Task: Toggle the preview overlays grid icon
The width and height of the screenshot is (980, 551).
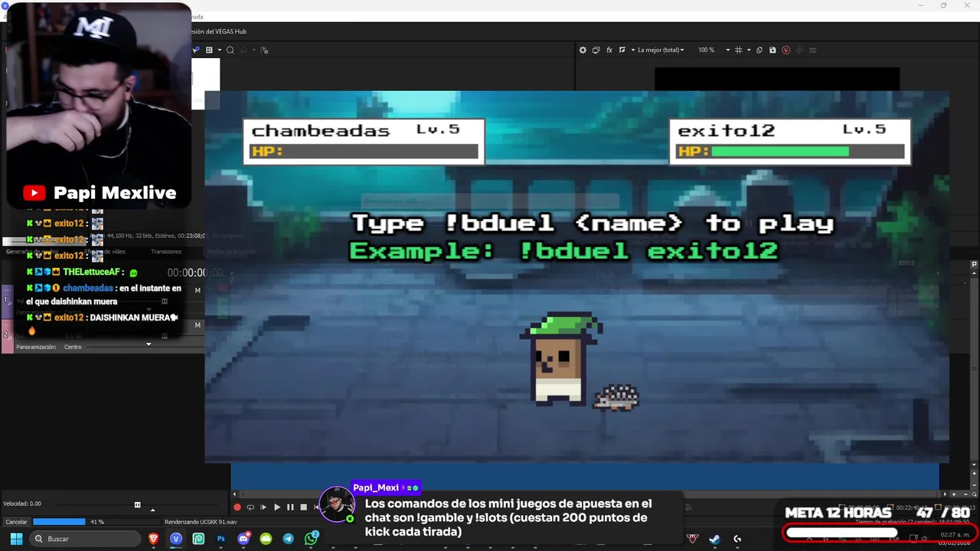Action: pos(738,50)
